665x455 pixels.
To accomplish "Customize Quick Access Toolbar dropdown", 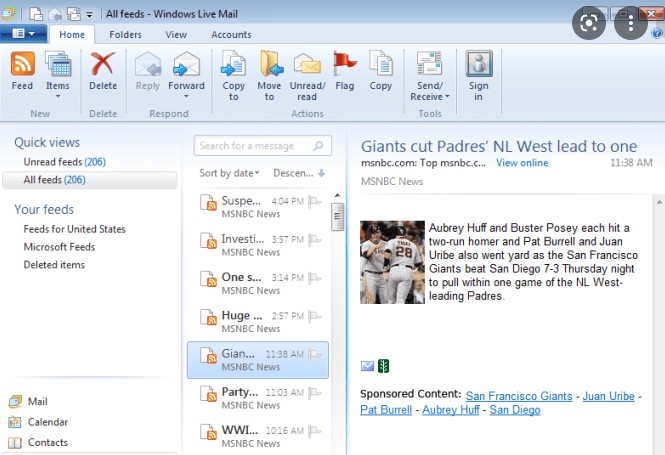I will (x=89, y=14).
